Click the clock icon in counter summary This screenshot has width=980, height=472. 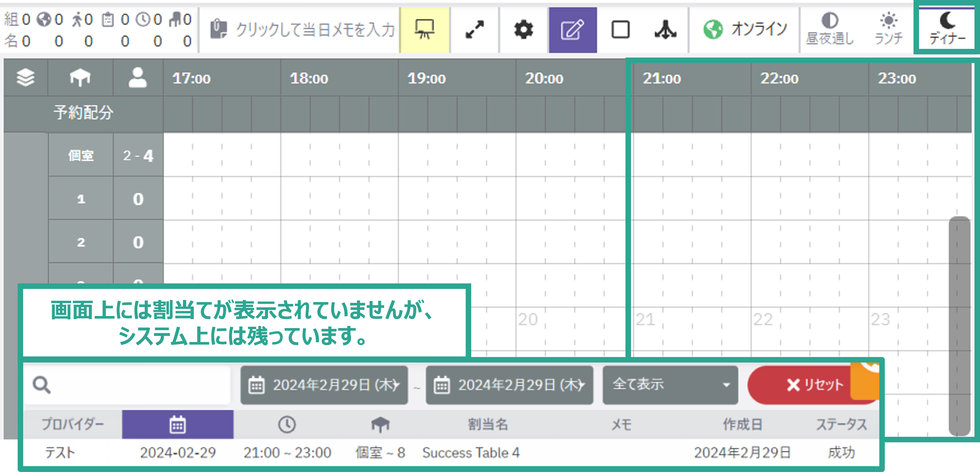pyautogui.click(x=143, y=19)
